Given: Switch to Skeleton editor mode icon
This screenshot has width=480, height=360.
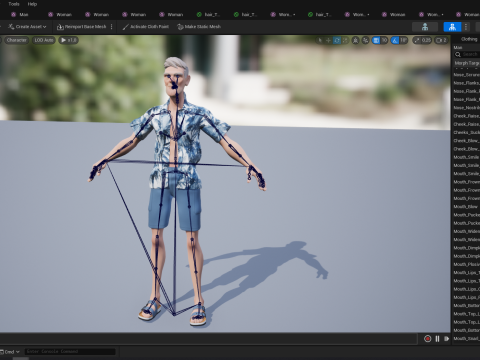Looking at the screenshot, I should point(425,27).
